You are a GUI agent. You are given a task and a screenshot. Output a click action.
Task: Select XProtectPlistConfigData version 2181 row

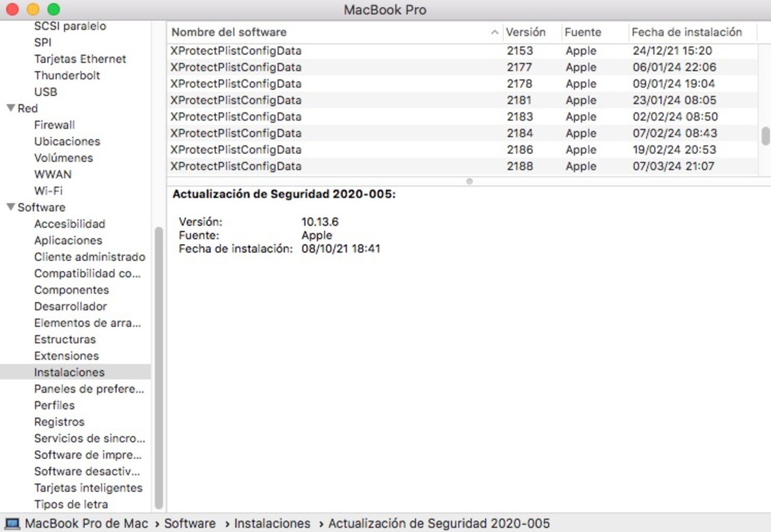(x=463, y=101)
